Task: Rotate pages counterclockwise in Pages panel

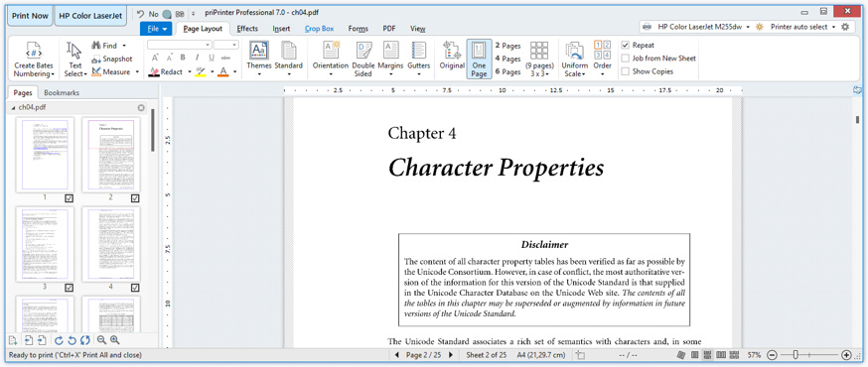Action: point(72,340)
